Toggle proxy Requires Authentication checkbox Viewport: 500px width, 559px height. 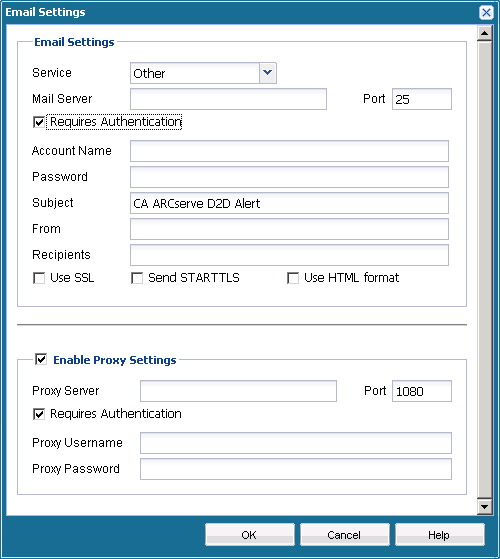point(39,414)
